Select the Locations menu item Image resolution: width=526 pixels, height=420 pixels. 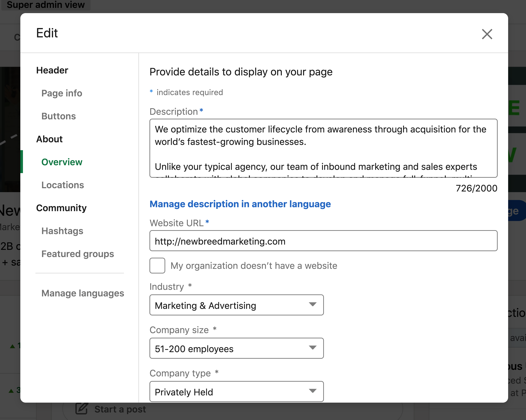click(63, 185)
